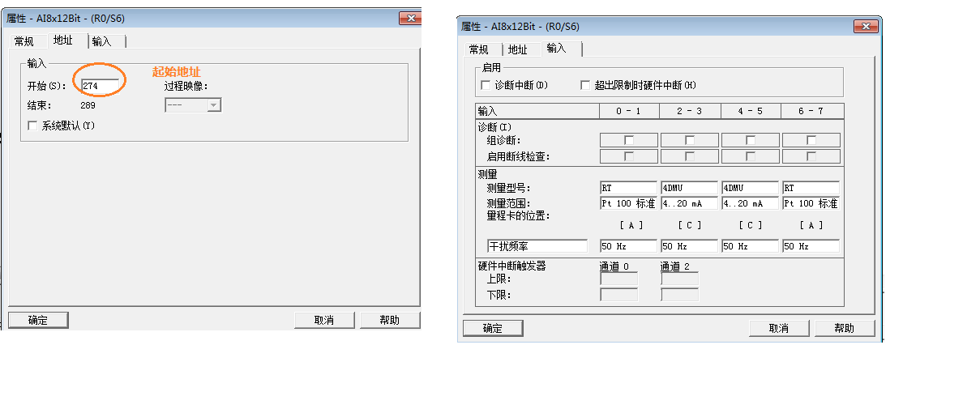Close the left AI8x12Bit properties dialog
This screenshot has width=980, height=413.
tap(410, 19)
